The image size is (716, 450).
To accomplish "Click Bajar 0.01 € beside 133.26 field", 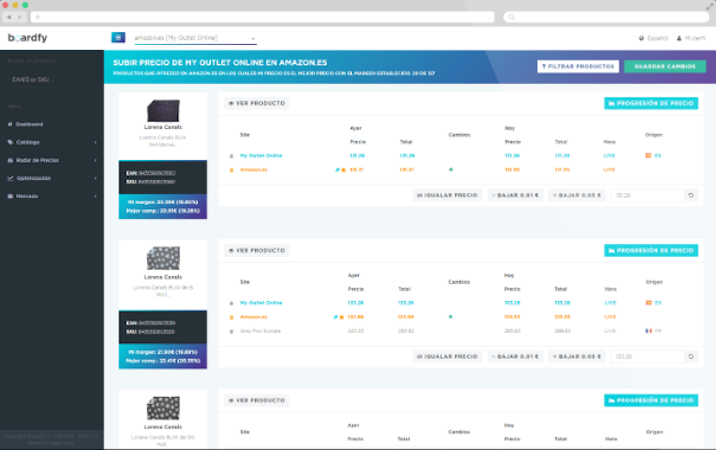I will click(x=515, y=356).
